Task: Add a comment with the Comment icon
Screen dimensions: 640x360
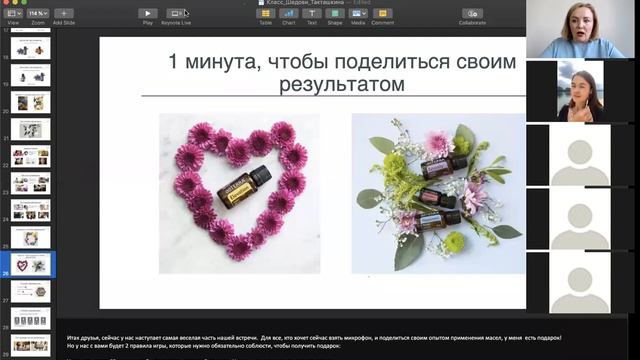Action: (x=382, y=13)
